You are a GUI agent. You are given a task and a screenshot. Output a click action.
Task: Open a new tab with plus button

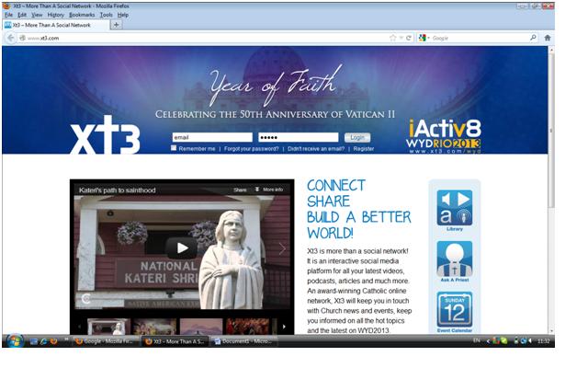coord(116,25)
